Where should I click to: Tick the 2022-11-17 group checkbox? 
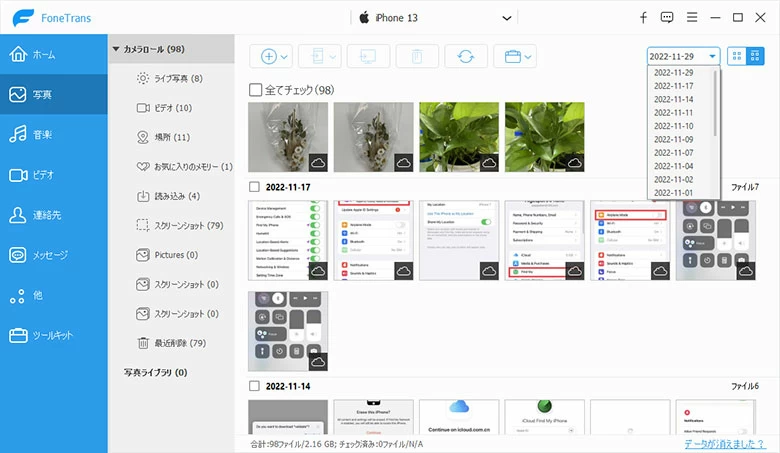(255, 187)
